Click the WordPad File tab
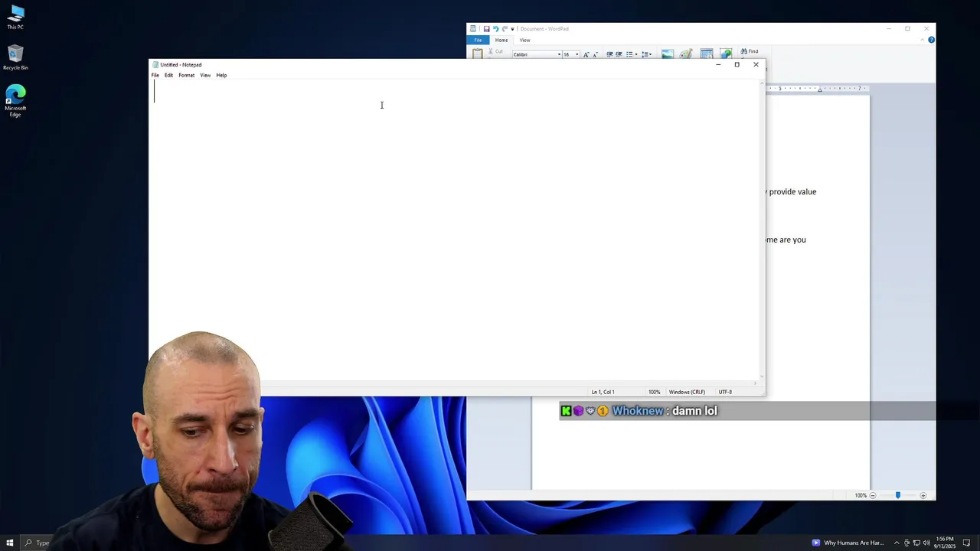Viewport: 980px width, 551px height. click(x=478, y=40)
